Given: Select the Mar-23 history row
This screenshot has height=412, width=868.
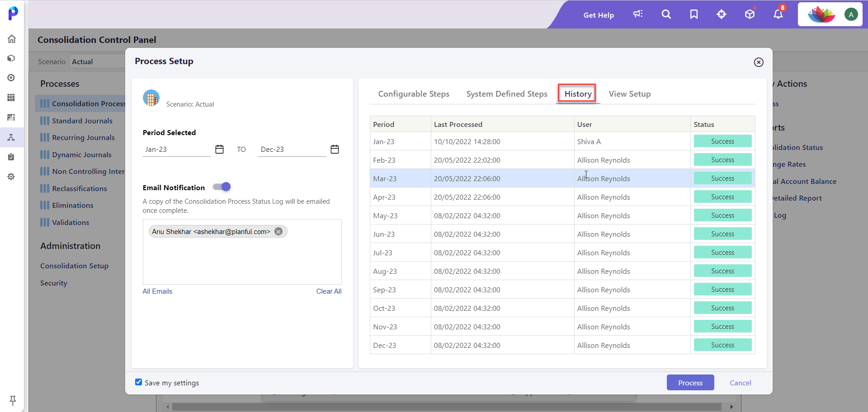Looking at the screenshot, I should (562, 178).
